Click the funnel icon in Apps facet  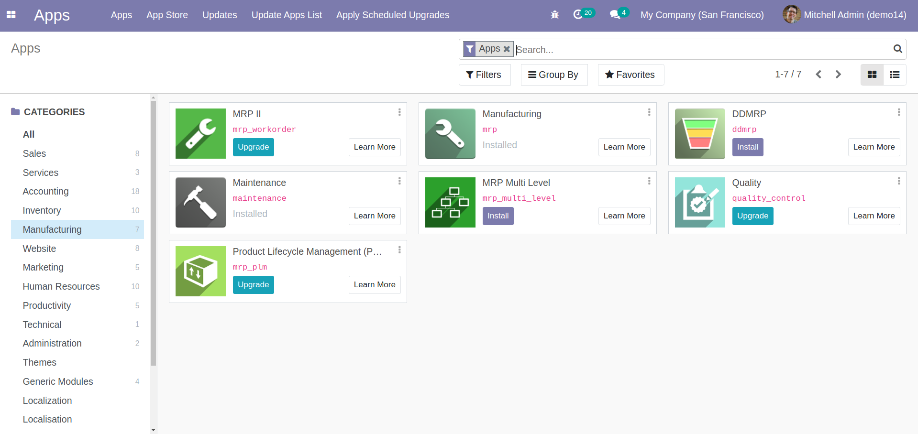point(470,49)
